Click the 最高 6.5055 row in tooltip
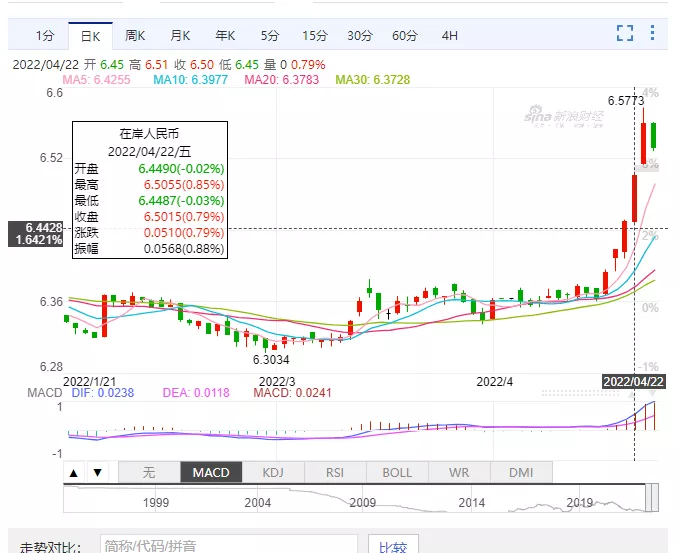679x553 pixels. 149,185
